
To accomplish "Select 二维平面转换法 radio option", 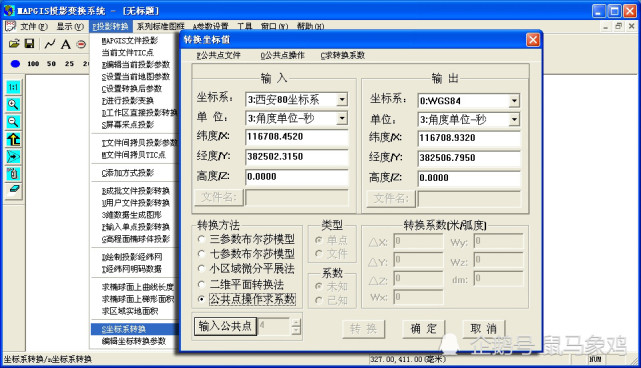I will tap(201, 284).
